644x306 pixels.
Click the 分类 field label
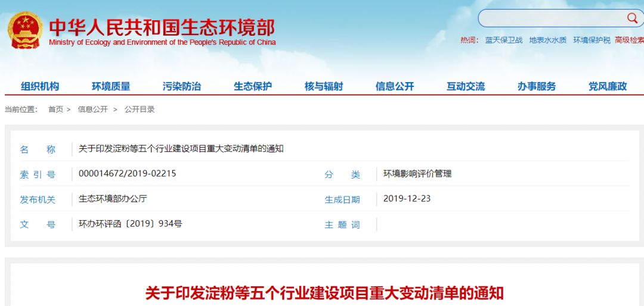(x=342, y=175)
